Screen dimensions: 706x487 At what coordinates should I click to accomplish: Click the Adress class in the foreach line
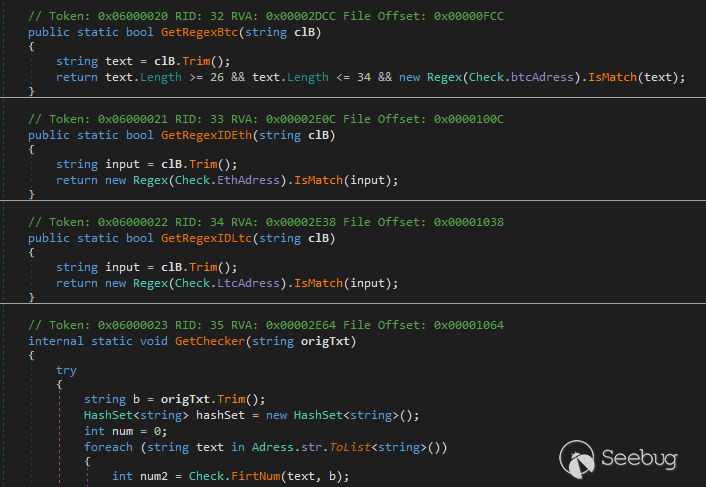click(273, 447)
